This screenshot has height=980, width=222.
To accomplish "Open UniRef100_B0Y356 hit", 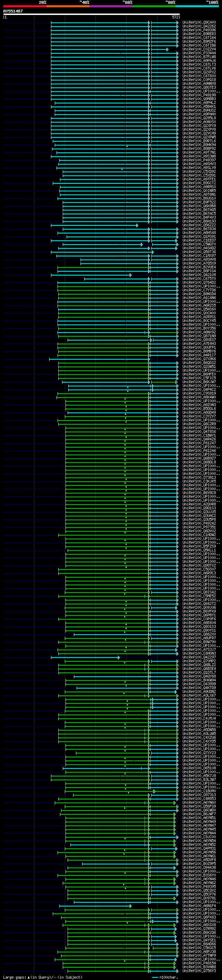I will tap(199, 328).
